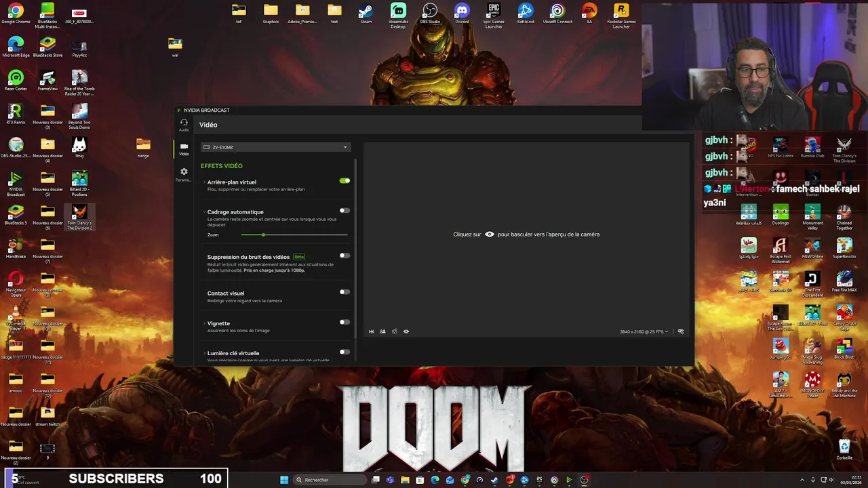
Task: Click the two-person icon under camera preview
Action: click(382, 331)
